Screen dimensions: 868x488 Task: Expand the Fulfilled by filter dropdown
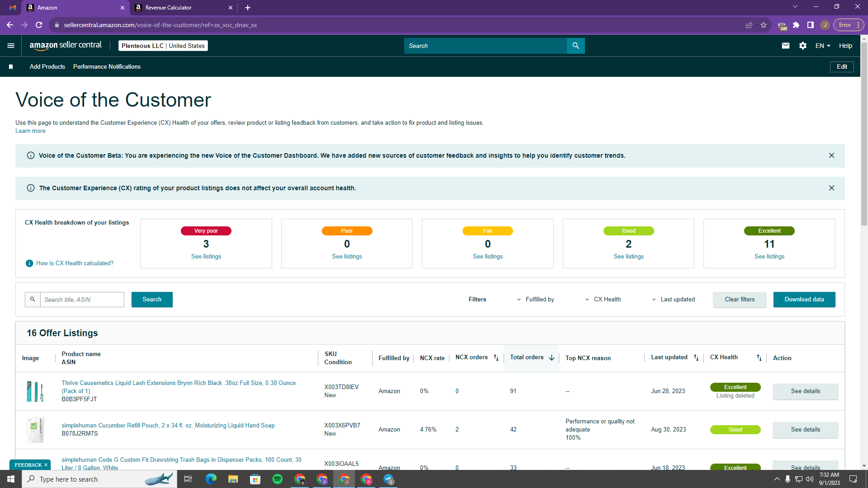[536, 300]
